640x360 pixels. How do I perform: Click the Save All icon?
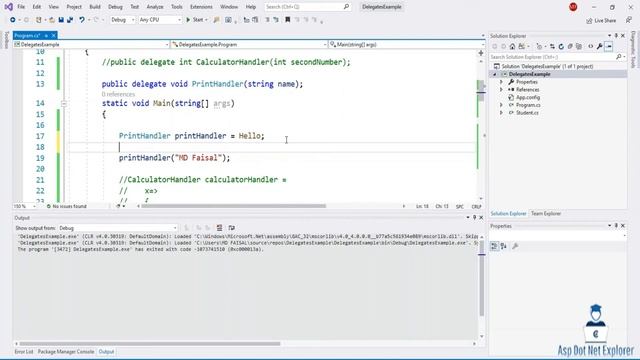point(70,20)
